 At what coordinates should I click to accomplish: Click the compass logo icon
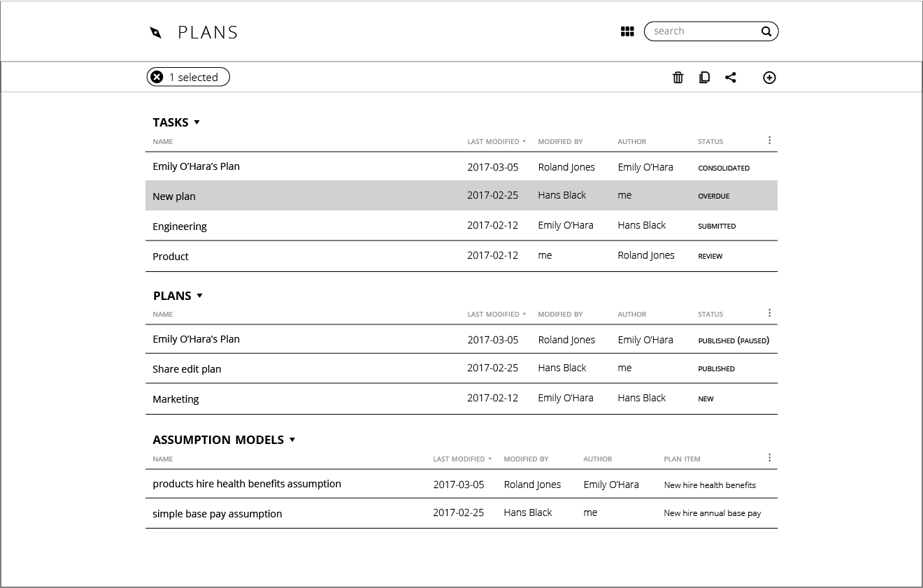(156, 32)
